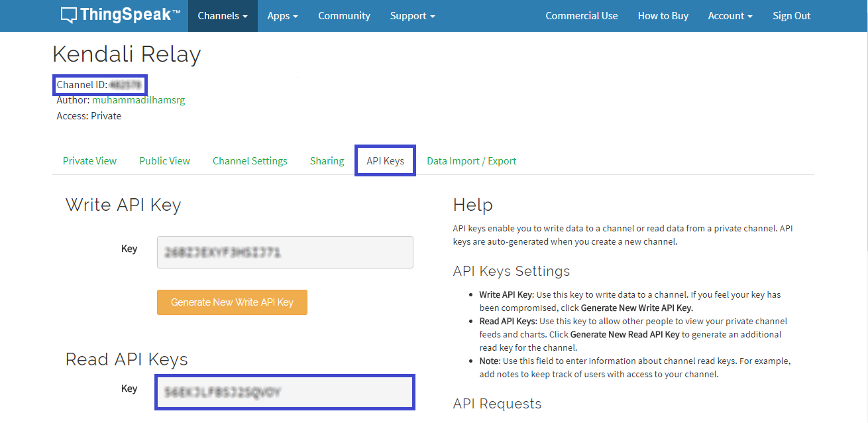Click the Channel ID text

[99, 85]
